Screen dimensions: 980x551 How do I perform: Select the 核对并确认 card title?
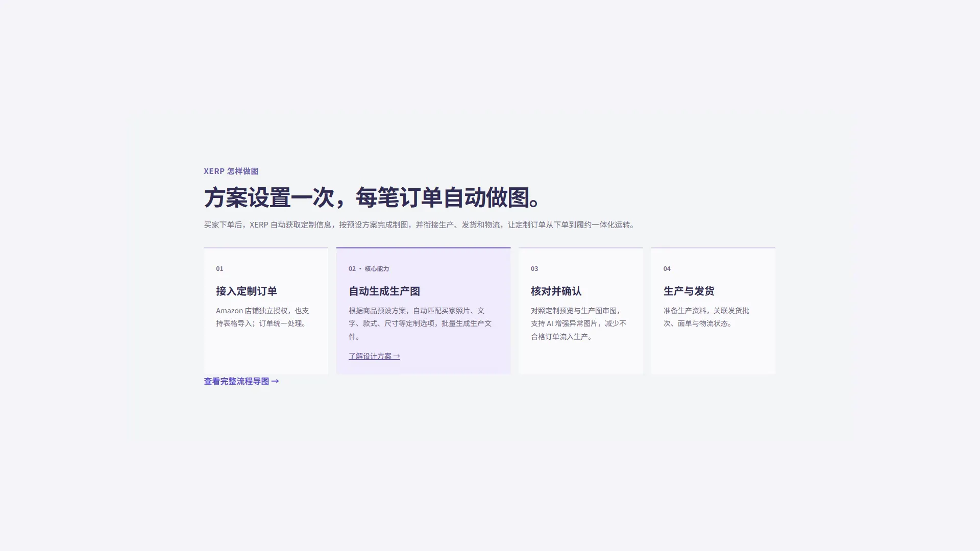556,291
